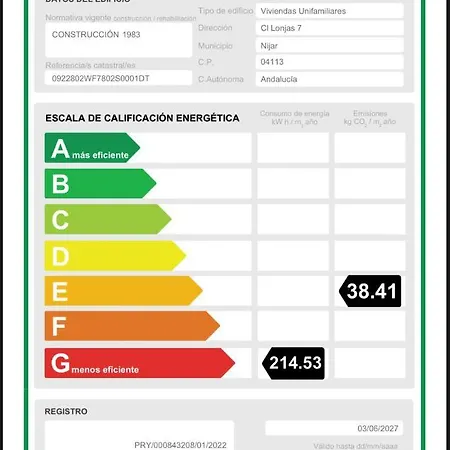Image resolution: width=450 pixels, height=450 pixels.
Task: Click the light green C rating arrow
Action: (108, 219)
